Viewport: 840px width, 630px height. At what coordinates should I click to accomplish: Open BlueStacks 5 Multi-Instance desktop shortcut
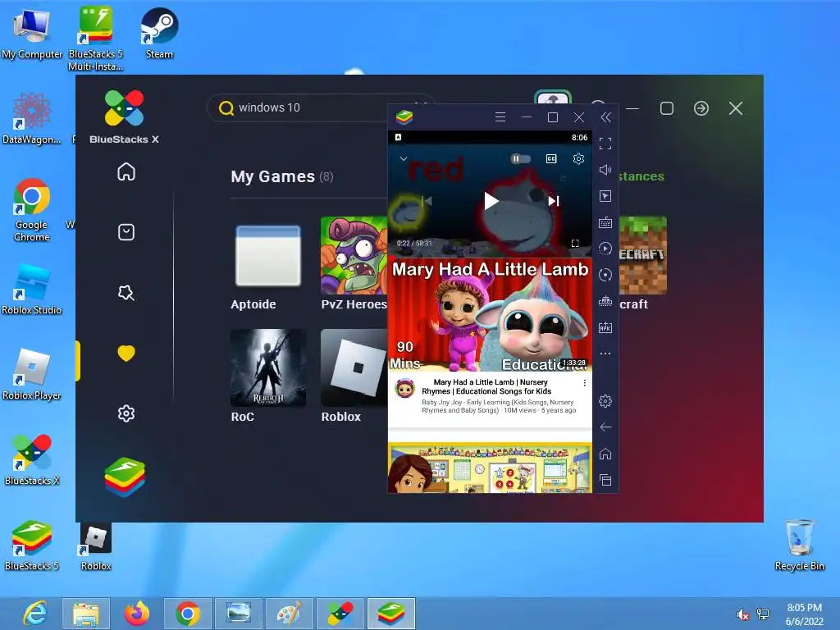[96, 39]
